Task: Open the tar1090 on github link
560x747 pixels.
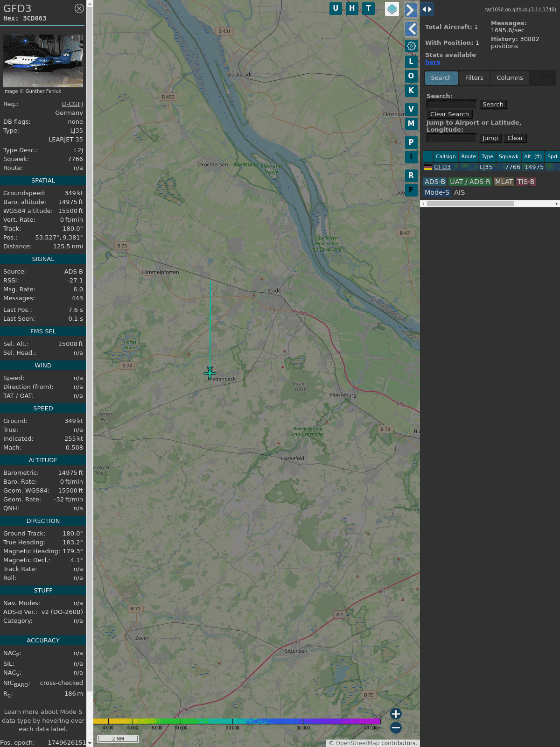Action: (520, 9)
